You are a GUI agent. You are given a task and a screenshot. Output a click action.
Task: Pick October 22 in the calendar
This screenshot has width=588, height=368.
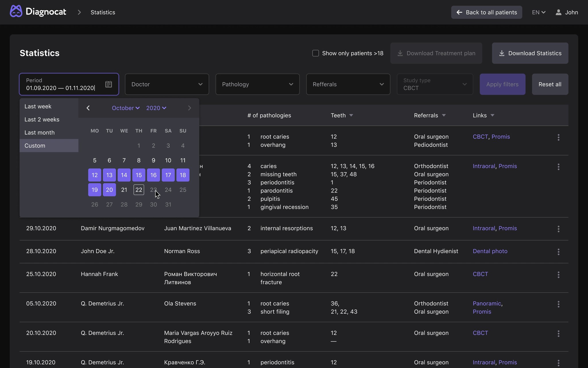(x=139, y=190)
